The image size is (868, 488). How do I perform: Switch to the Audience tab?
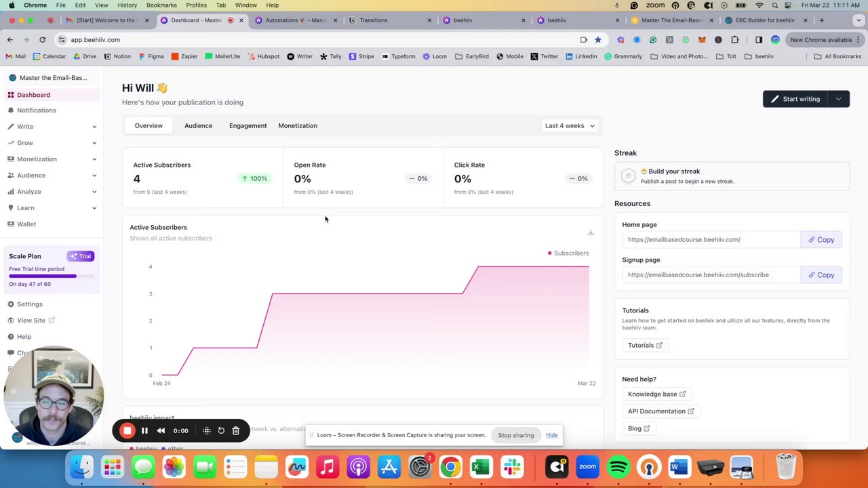[x=198, y=125]
